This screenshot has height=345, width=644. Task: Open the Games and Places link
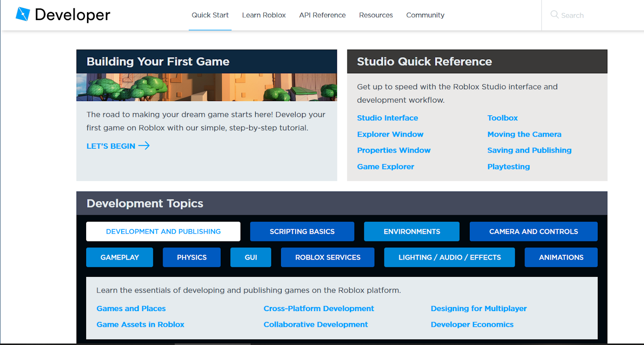point(131,308)
